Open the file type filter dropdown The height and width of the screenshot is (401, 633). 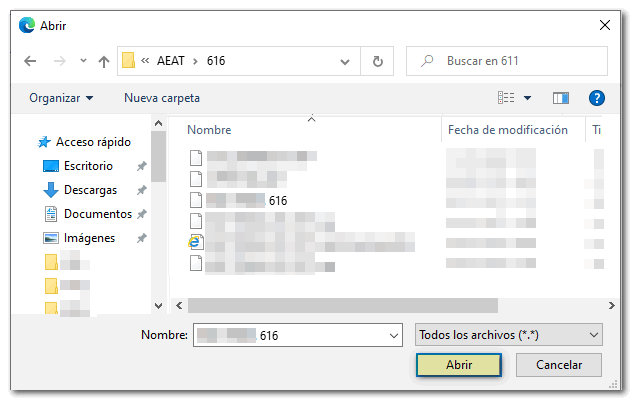coord(507,335)
